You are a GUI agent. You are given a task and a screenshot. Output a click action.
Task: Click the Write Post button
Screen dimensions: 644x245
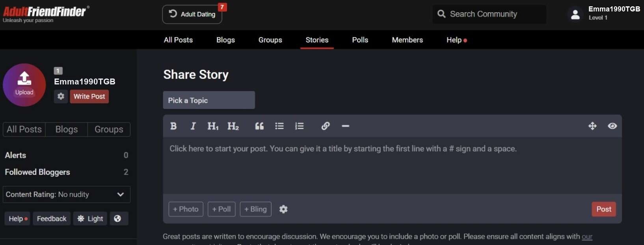89,96
